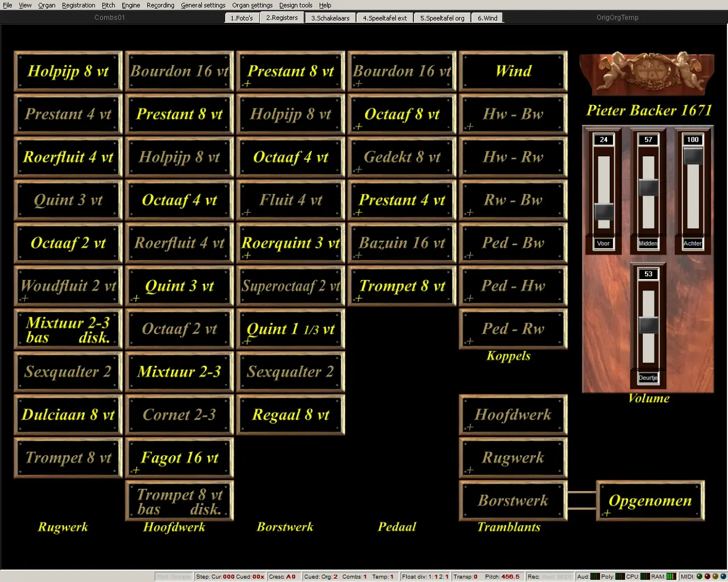The width and height of the screenshot is (728, 582).
Task: Expand the General settings menu
Action: (x=203, y=5)
